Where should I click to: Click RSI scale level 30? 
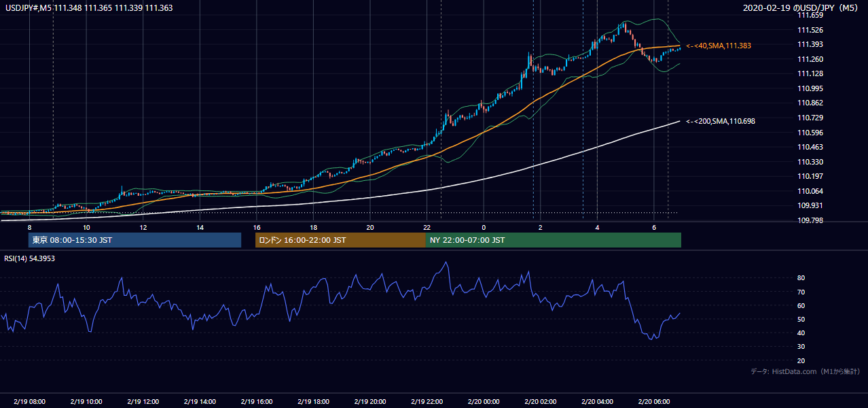(801, 347)
